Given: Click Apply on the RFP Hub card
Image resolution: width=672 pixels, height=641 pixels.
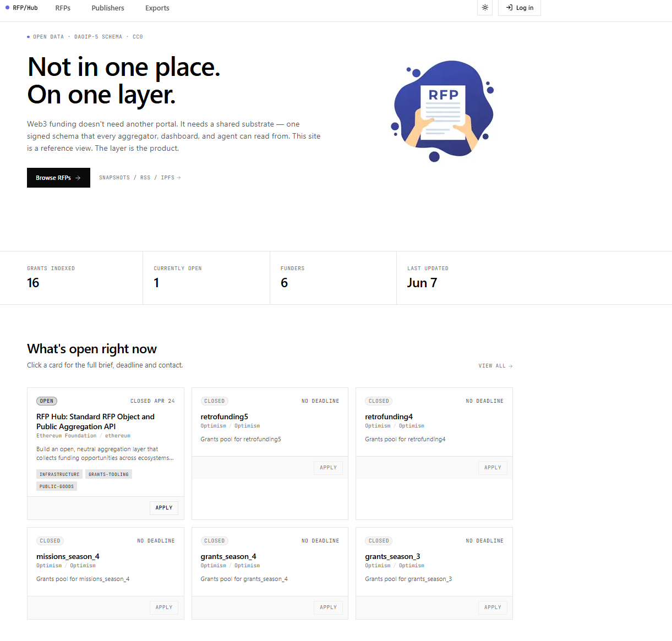Looking at the screenshot, I should coord(164,508).
